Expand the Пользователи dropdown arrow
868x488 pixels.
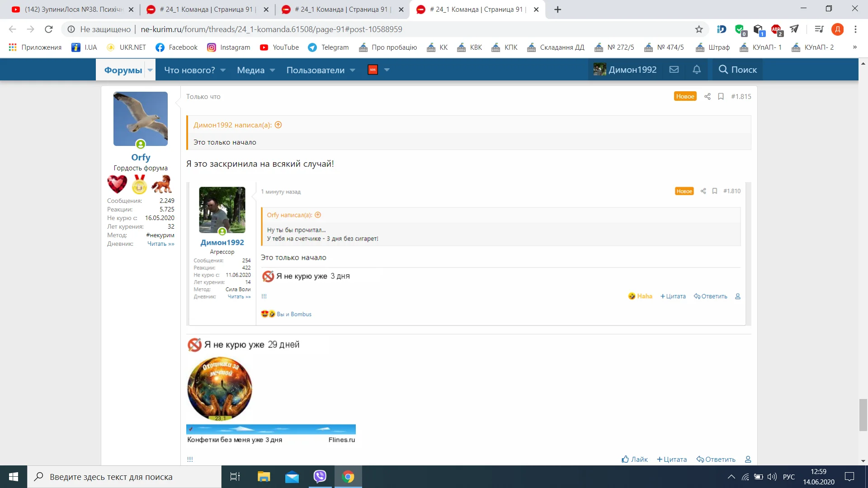click(353, 70)
